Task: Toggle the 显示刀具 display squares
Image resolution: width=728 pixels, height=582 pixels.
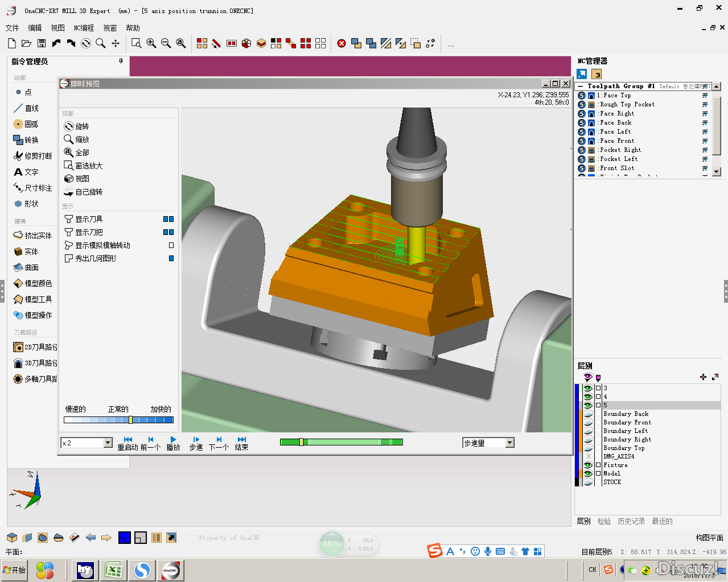Action: pos(168,219)
